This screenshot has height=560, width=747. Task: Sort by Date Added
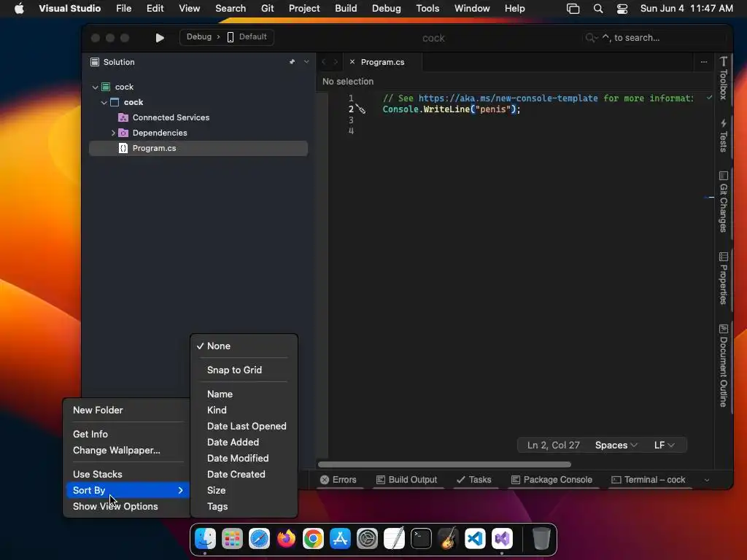coord(244,443)
